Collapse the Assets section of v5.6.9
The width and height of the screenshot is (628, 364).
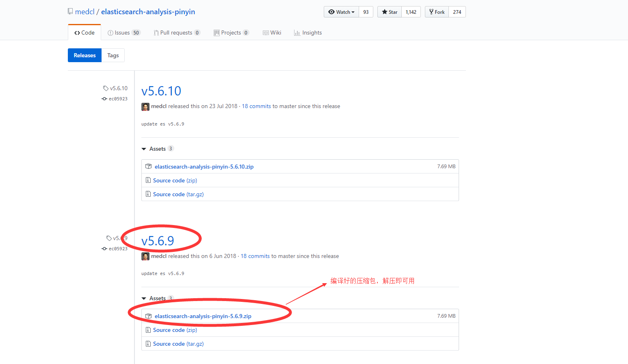tap(157, 298)
